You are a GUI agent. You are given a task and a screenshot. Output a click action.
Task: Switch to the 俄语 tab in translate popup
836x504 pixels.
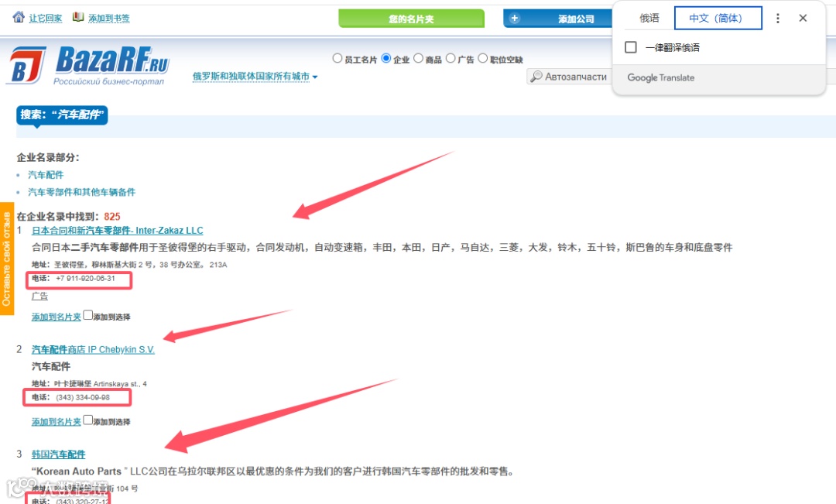649,18
